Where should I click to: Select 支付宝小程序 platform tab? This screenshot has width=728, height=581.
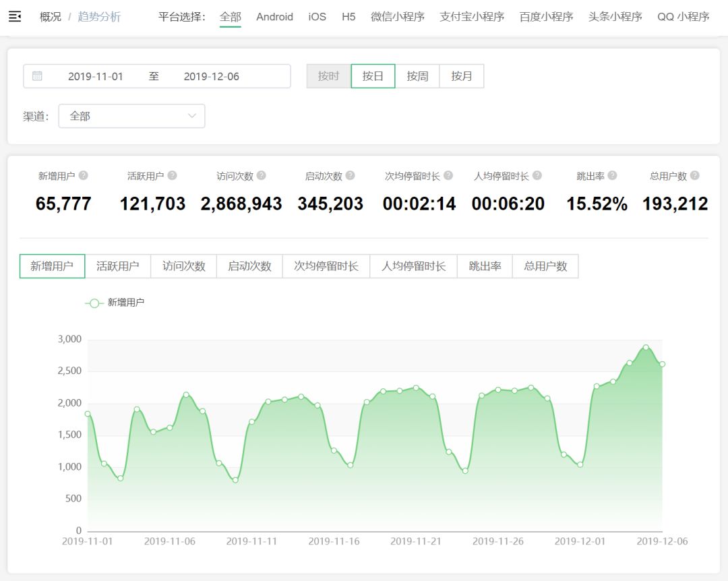pyautogui.click(x=472, y=17)
